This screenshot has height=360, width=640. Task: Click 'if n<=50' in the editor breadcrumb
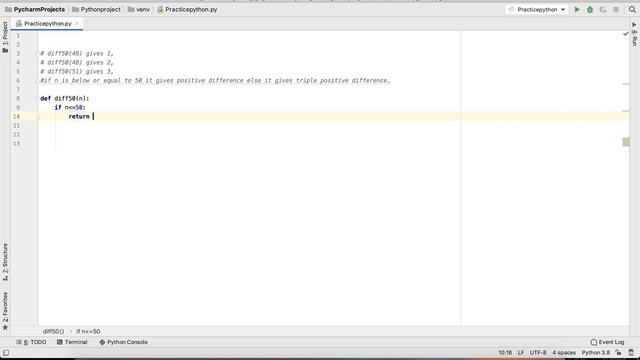88,331
